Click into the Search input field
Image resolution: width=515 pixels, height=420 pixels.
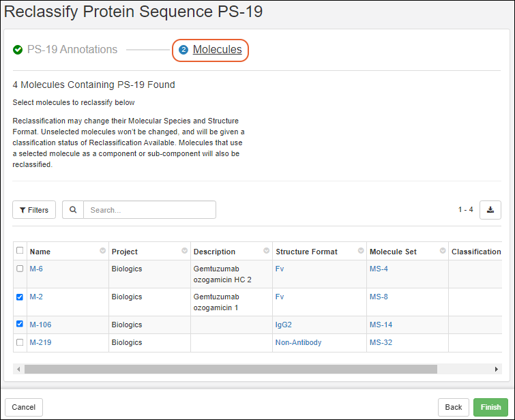coord(149,210)
